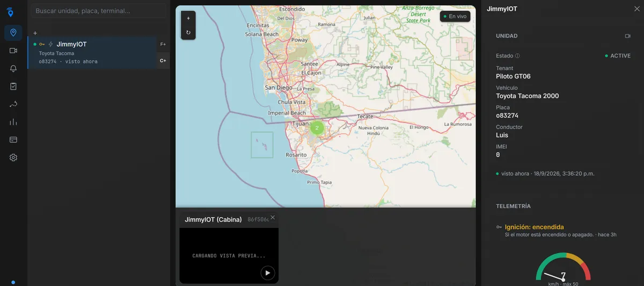Image resolution: width=644 pixels, height=286 pixels.
Task: Play the Cabina camera preview
Action: coord(267,273)
